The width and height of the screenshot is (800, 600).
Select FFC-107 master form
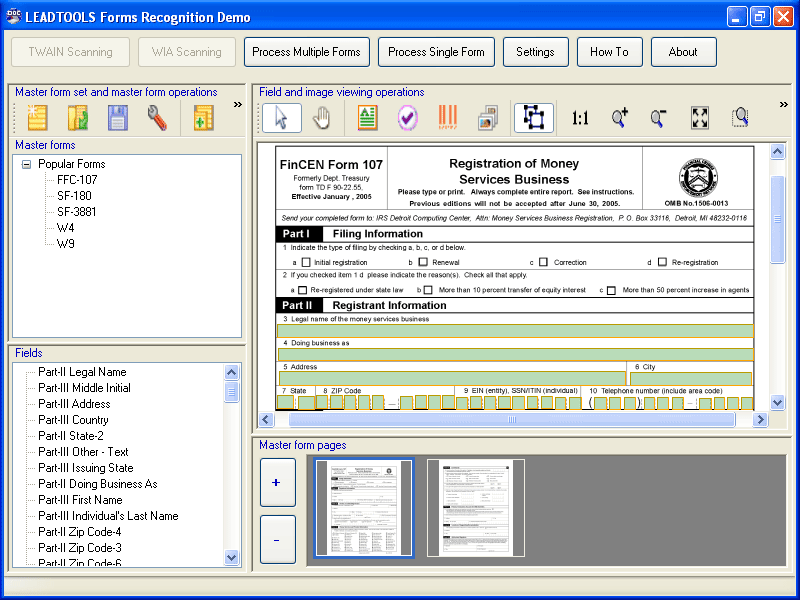coord(77,180)
